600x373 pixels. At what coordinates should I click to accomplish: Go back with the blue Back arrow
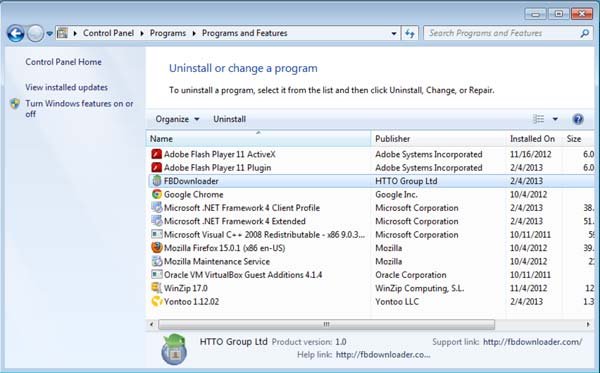point(16,34)
